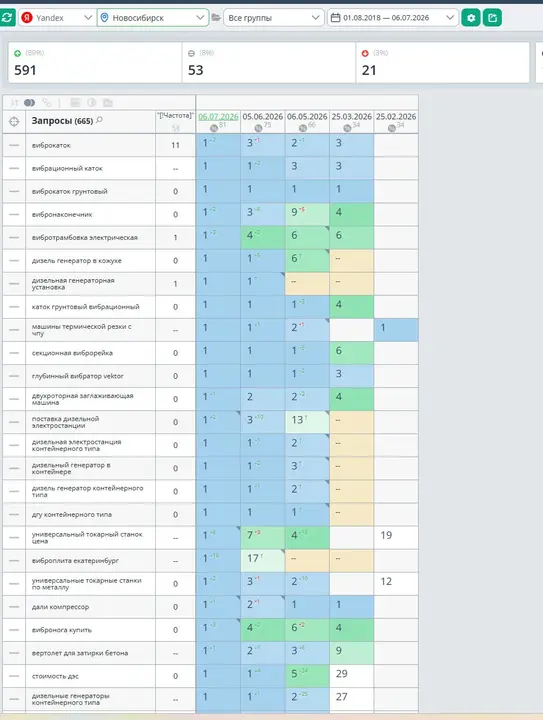Viewport: 543px width, 720px height.
Task: Click position 13 for поставка дизельной электростанции
Action: tap(297, 420)
